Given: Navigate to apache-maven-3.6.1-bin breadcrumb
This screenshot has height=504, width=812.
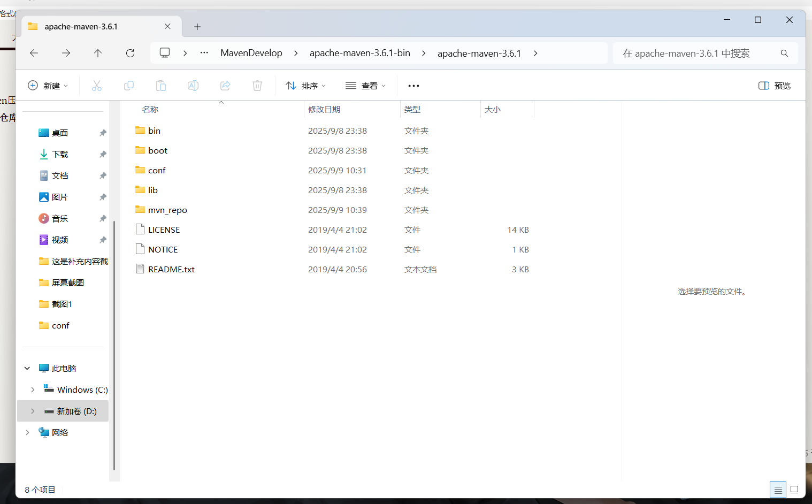Looking at the screenshot, I should [x=360, y=53].
